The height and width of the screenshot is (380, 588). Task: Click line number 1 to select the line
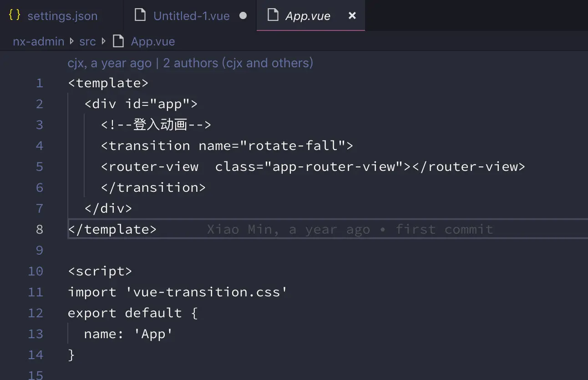(x=39, y=83)
